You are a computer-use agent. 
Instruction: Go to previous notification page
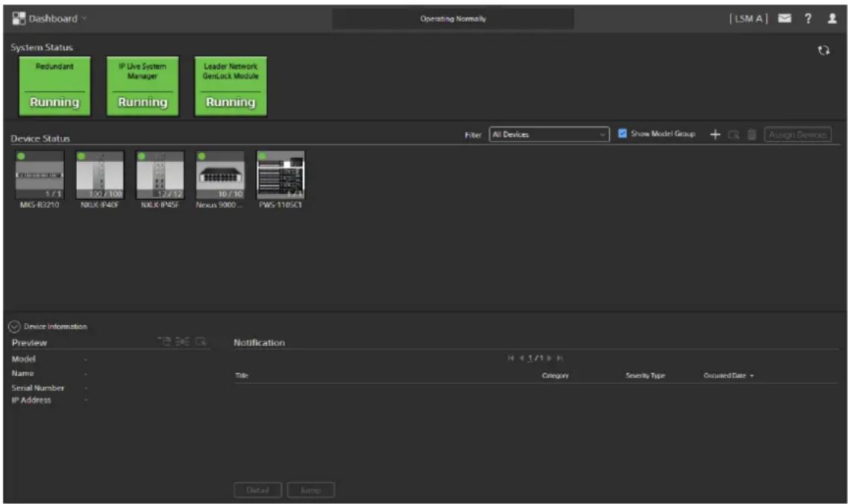pyautogui.click(x=522, y=358)
